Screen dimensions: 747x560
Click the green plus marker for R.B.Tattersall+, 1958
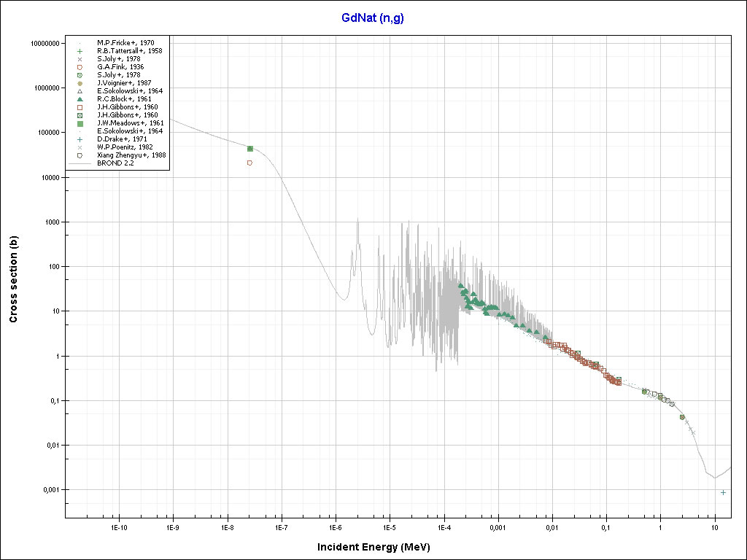tap(80, 51)
